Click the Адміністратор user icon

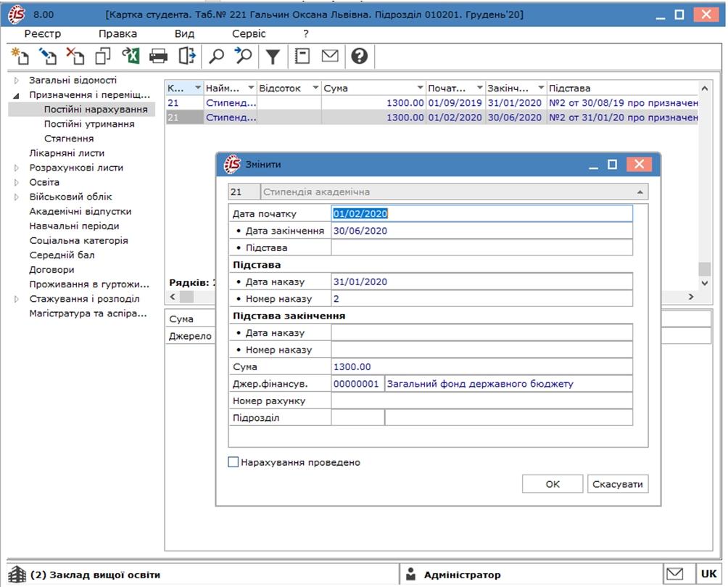click(411, 575)
